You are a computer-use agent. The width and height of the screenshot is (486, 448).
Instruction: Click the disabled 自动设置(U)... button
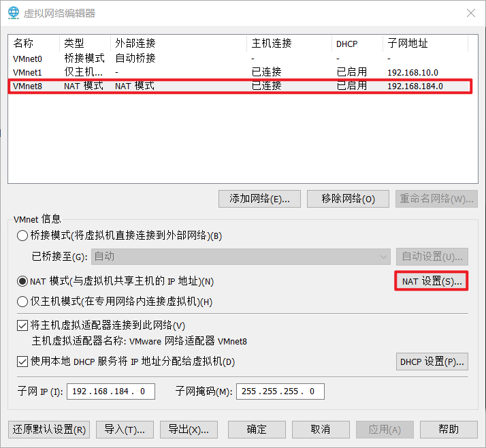[432, 257]
